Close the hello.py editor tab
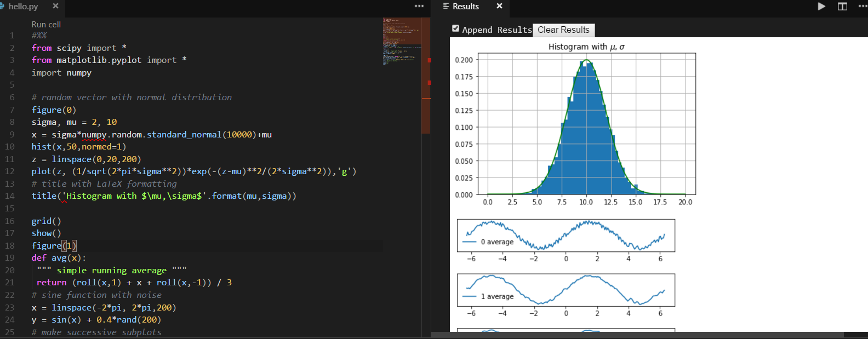This screenshot has height=339, width=868. pyautogui.click(x=55, y=6)
